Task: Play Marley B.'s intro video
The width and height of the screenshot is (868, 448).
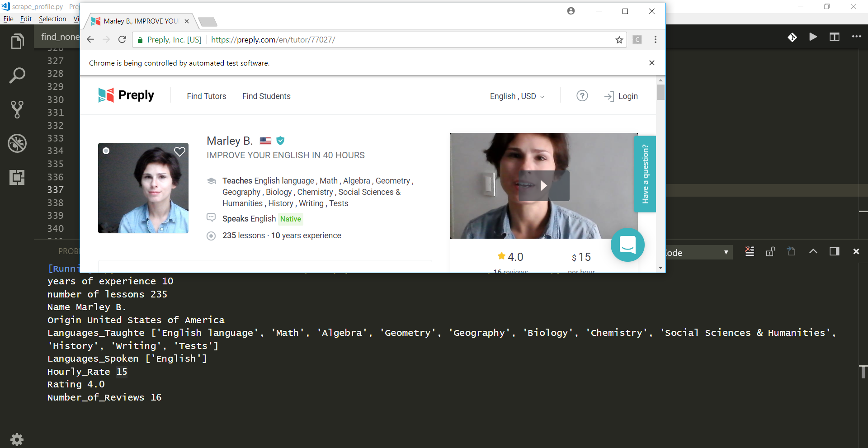Action: tap(544, 185)
